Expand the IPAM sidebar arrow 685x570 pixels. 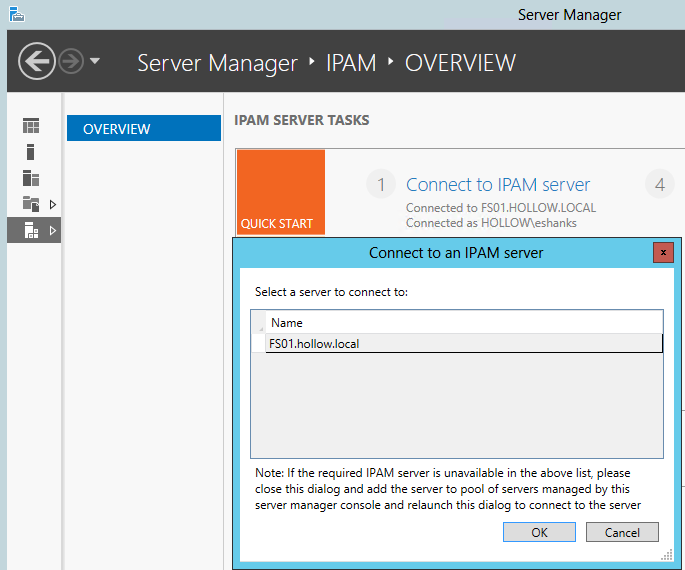tap(52, 230)
